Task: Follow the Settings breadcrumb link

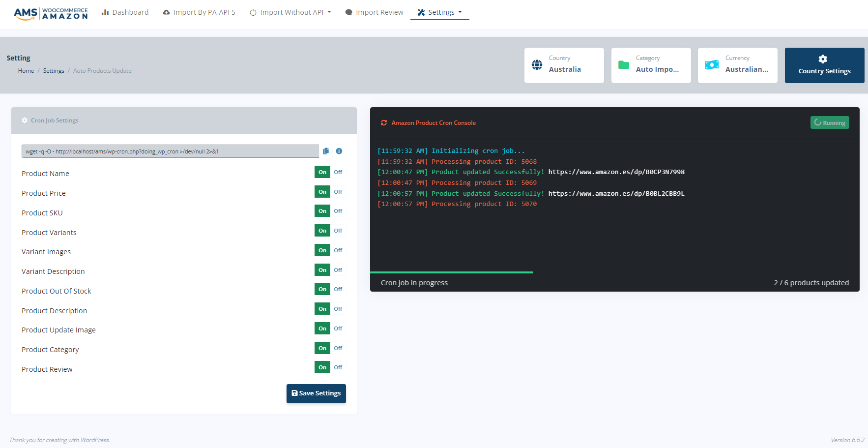Action: pyautogui.click(x=54, y=71)
